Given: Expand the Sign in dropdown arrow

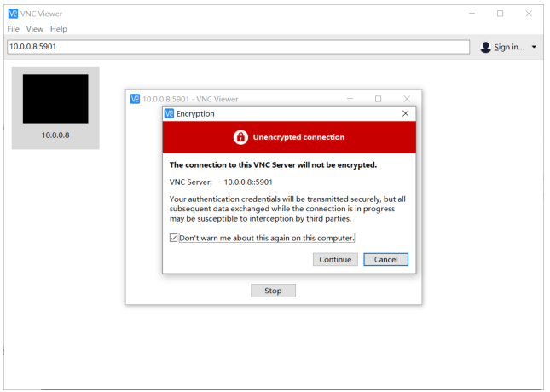Looking at the screenshot, I should tap(534, 47).
